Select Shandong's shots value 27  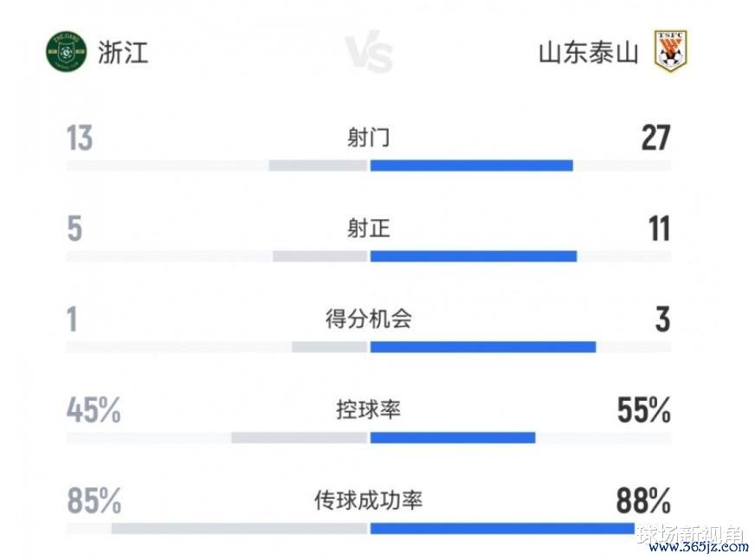pyautogui.click(x=655, y=138)
